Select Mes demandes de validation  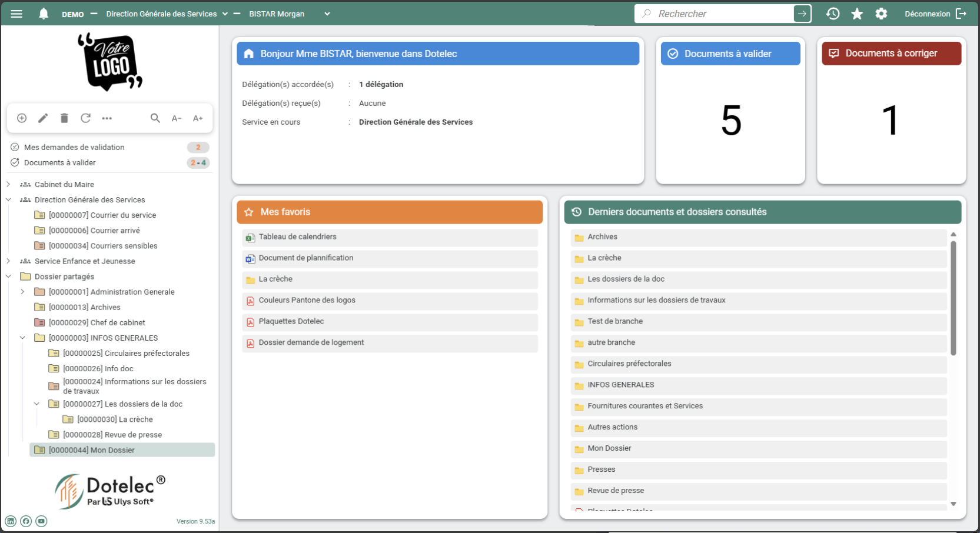click(x=74, y=147)
